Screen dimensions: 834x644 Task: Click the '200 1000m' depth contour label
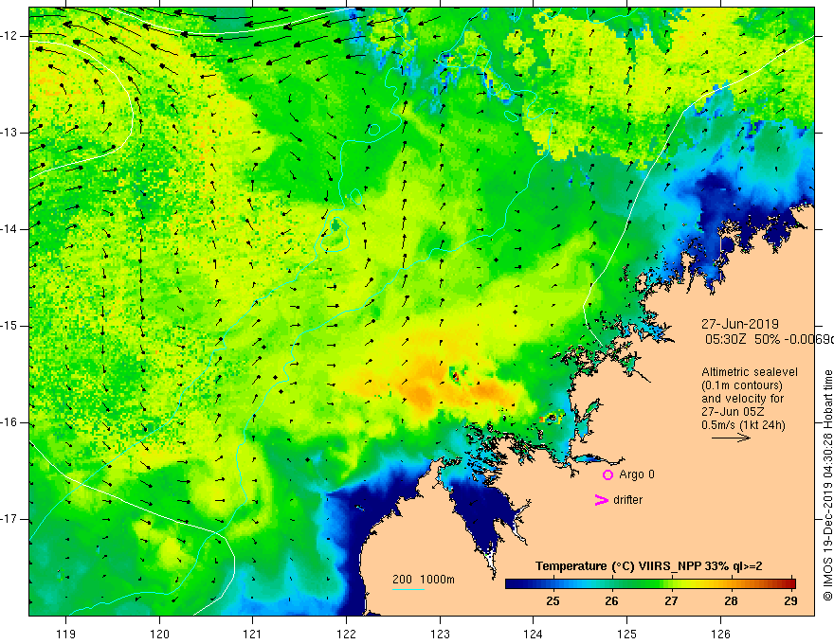[x=424, y=580]
